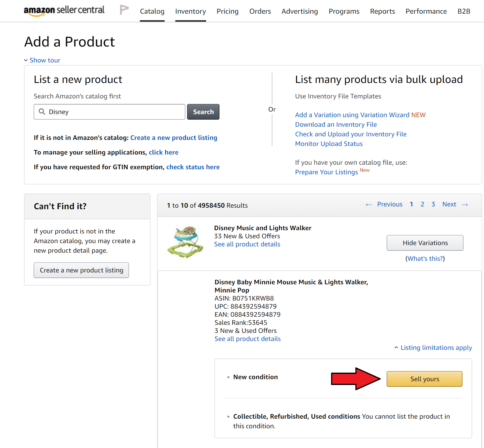
Task: Open the Catalog menu
Action: click(x=152, y=12)
